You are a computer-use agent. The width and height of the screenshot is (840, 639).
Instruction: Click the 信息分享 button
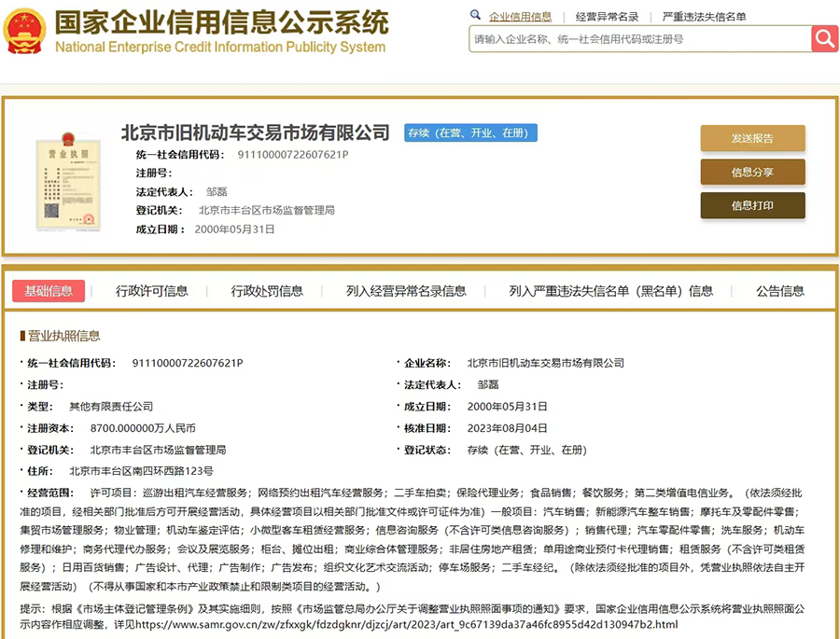point(752,172)
